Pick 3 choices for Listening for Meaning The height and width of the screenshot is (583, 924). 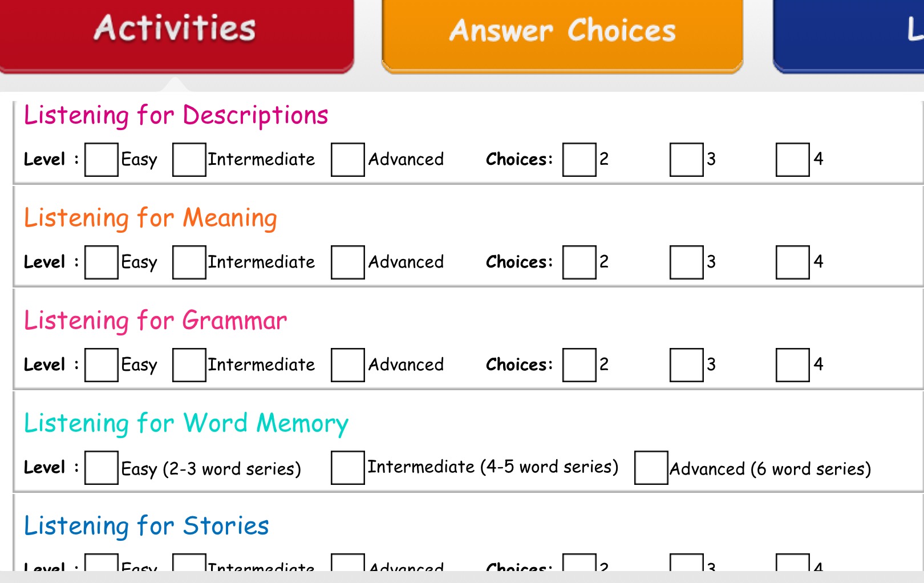(687, 262)
